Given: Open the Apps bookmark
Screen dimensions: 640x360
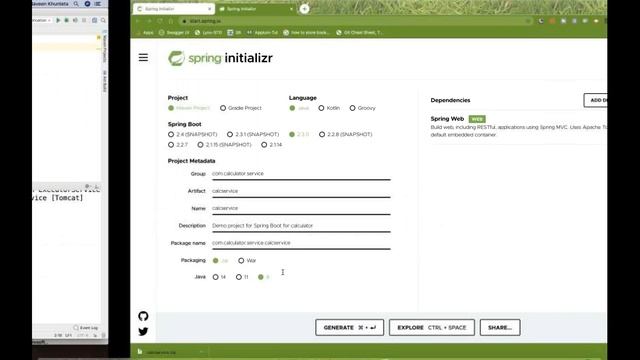Looking at the screenshot, I should pos(145,33).
